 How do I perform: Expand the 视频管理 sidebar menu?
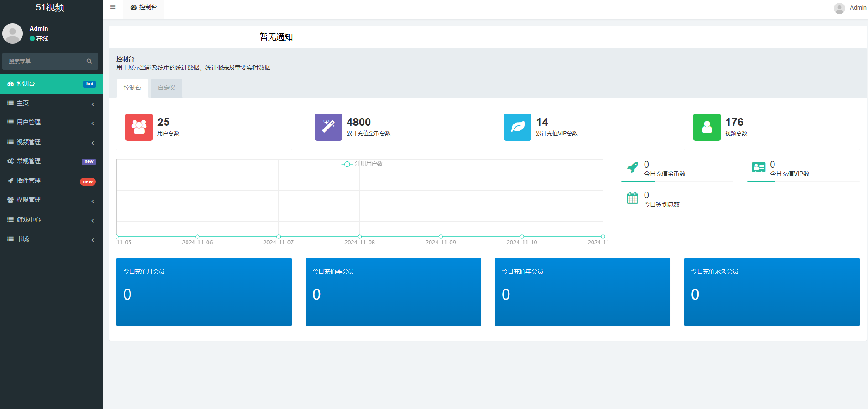51,142
